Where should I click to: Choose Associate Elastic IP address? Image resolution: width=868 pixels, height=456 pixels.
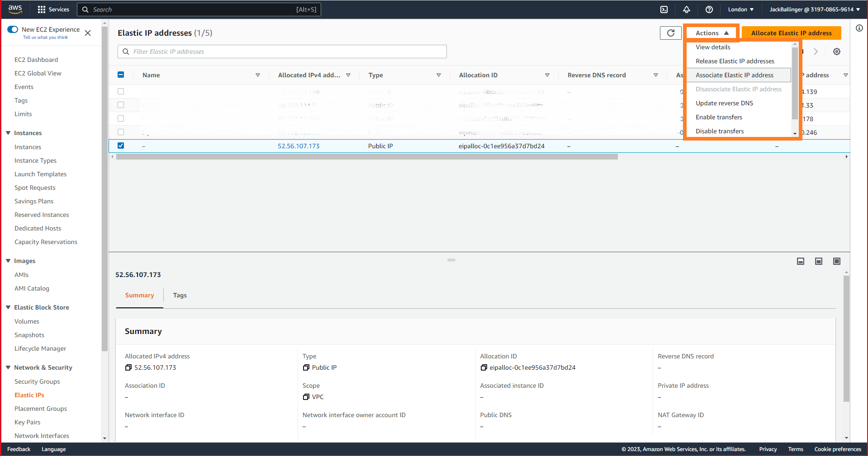(739, 75)
